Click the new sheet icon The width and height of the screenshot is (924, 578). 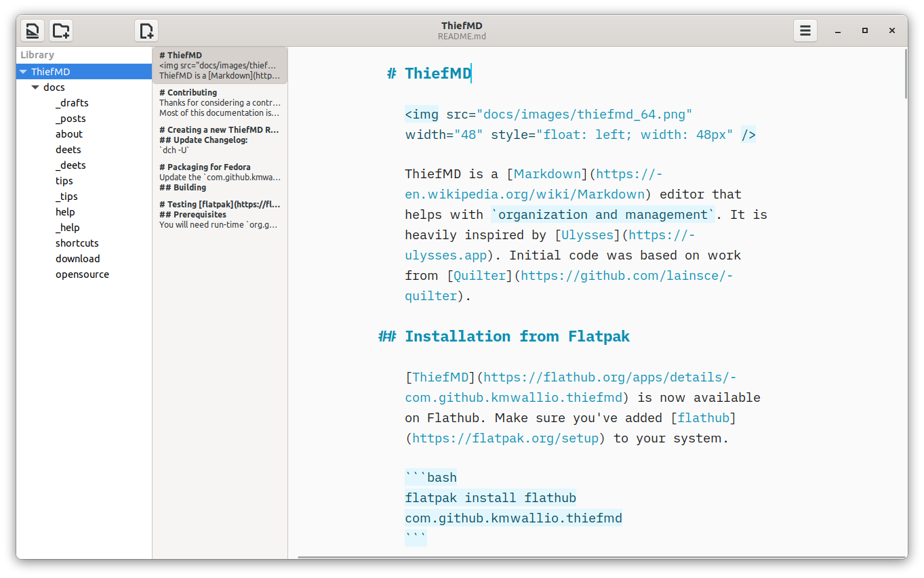[146, 30]
